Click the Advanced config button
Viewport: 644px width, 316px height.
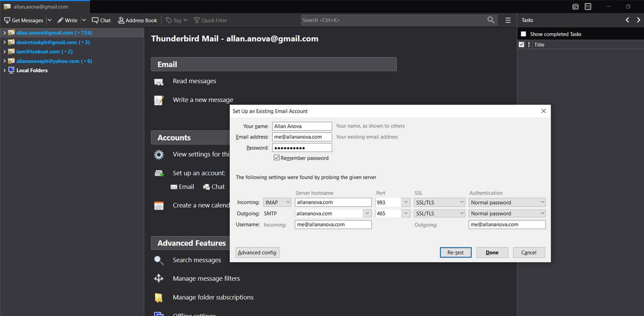point(257,253)
